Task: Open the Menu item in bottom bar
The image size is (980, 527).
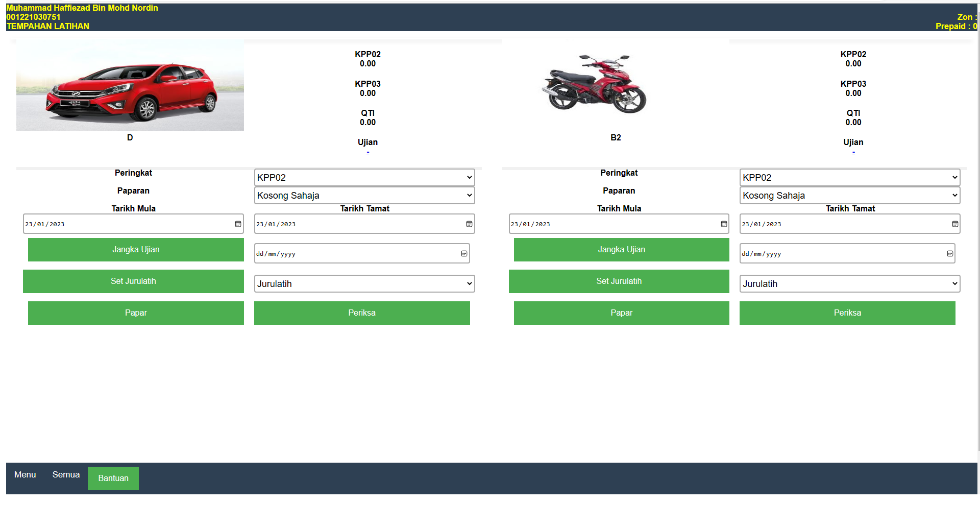Action: (25, 475)
